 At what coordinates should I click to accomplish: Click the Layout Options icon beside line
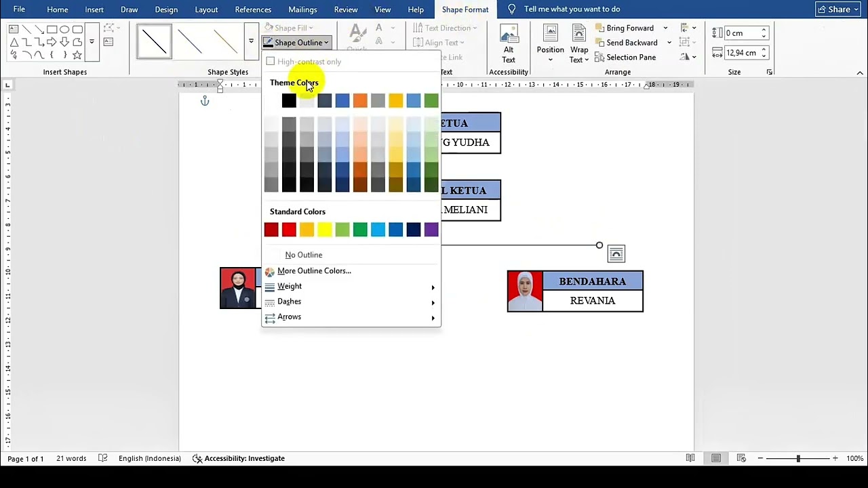coord(616,253)
